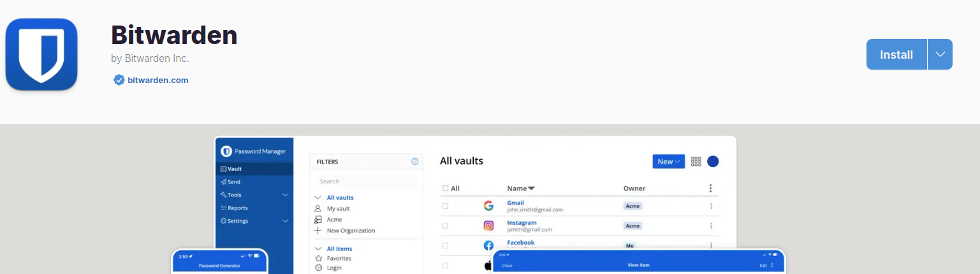
Task: Click the jsmith@gmail.com username text
Action: point(529,229)
